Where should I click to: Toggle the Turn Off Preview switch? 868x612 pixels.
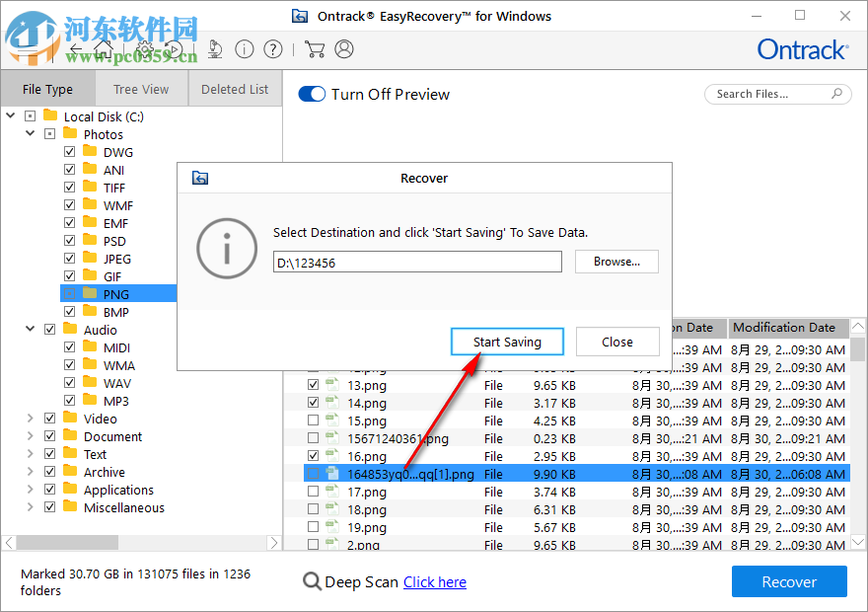click(312, 94)
